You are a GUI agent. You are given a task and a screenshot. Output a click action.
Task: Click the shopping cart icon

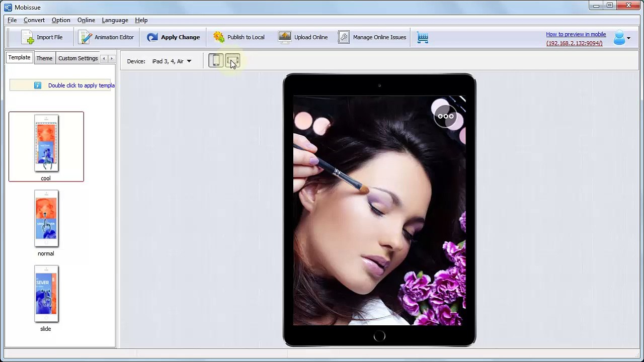[423, 38]
